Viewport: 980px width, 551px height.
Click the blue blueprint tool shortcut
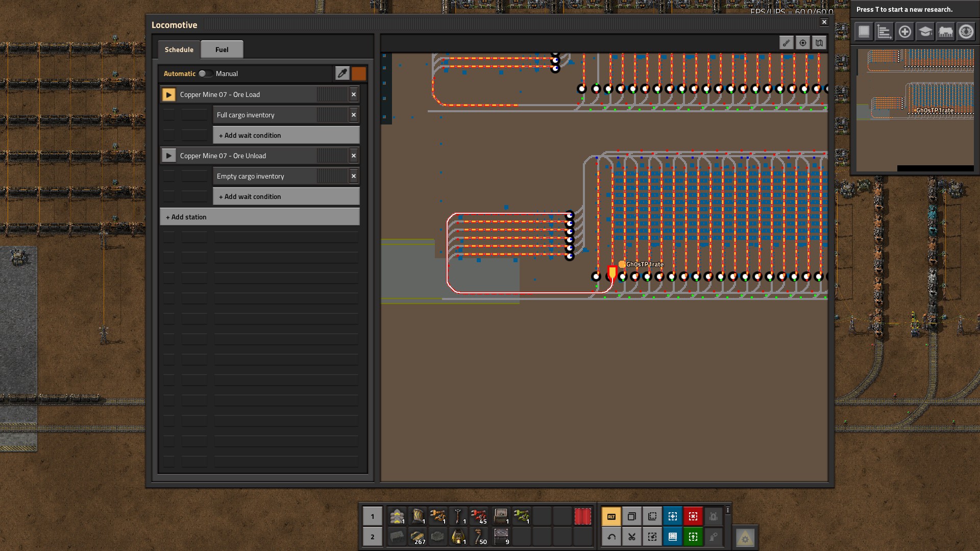[x=673, y=516]
